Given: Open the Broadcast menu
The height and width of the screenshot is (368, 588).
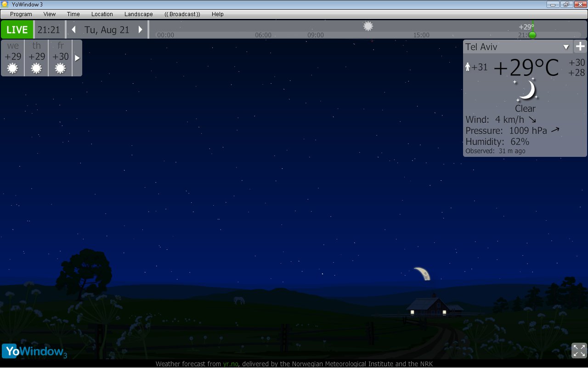Looking at the screenshot, I should coord(182,14).
